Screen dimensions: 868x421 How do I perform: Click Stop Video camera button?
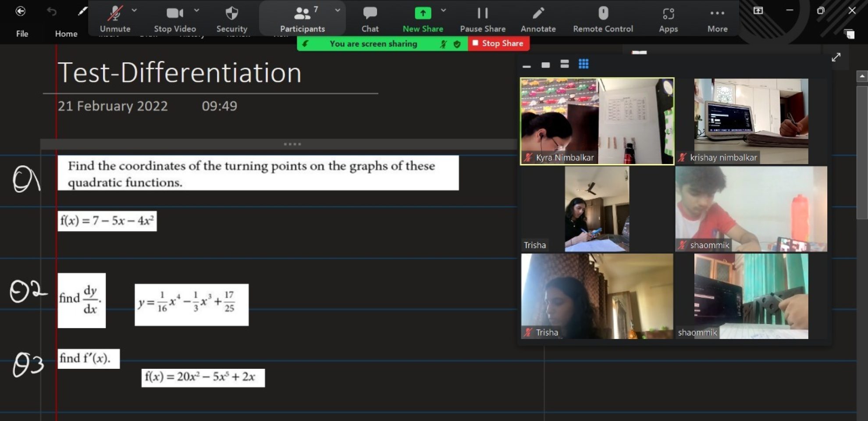point(174,19)
